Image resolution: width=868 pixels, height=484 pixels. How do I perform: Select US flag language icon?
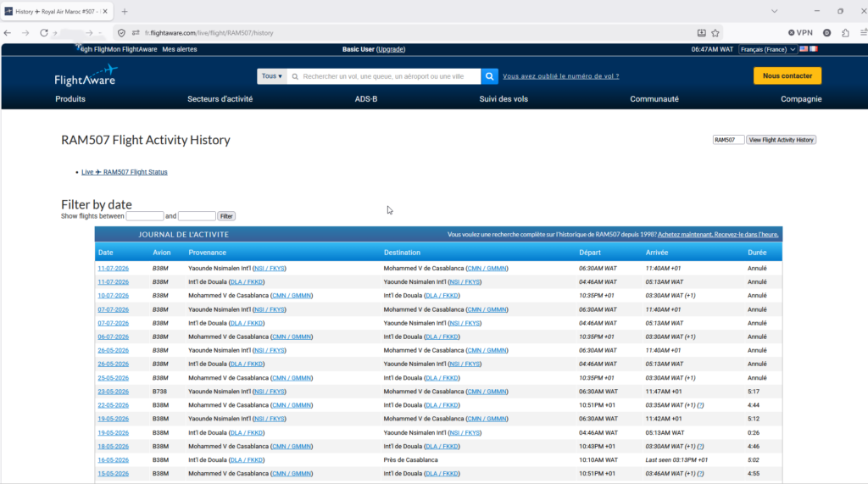(x=804, y=48)
